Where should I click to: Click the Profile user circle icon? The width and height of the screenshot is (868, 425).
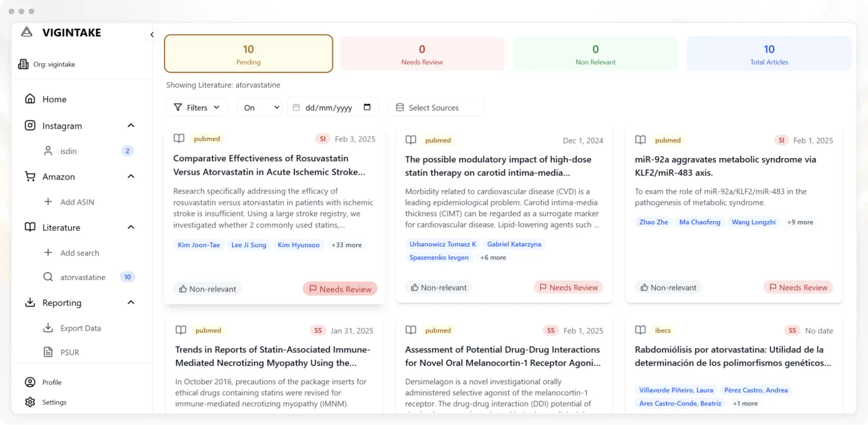coord(30,382)
